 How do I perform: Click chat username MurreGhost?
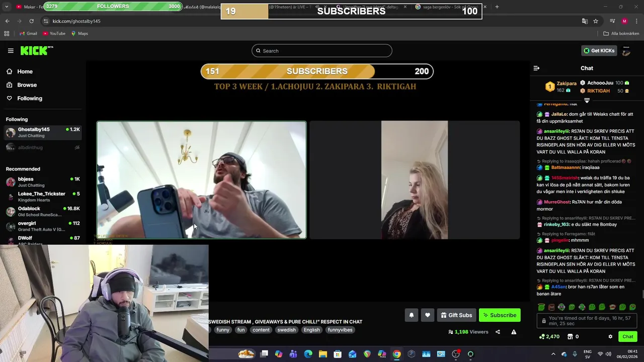[556, 202]
